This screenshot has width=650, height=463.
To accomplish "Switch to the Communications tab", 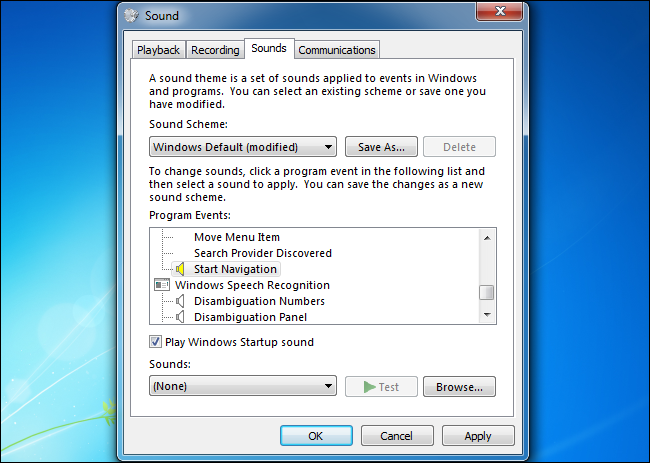I will click(x=337, y=50).
